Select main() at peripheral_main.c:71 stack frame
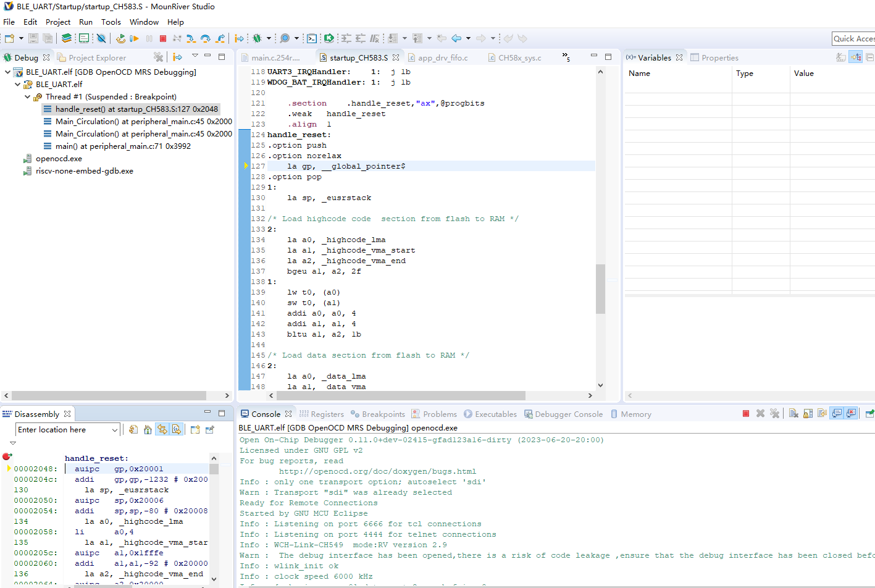This screenshot has width=875, height=588. pos(123,146)
